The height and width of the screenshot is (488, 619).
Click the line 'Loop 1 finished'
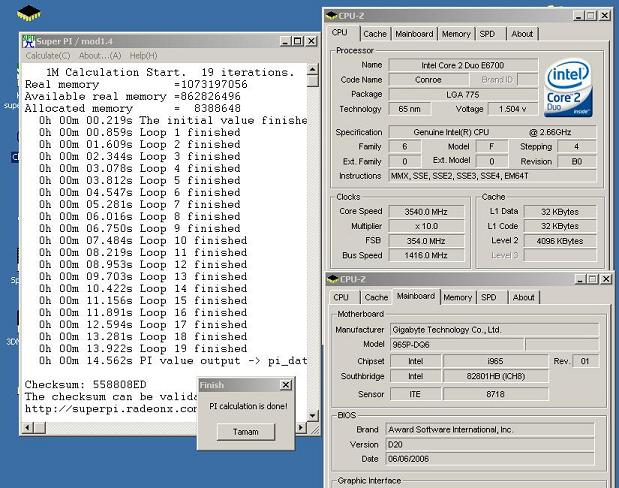(x=139, y=133)
